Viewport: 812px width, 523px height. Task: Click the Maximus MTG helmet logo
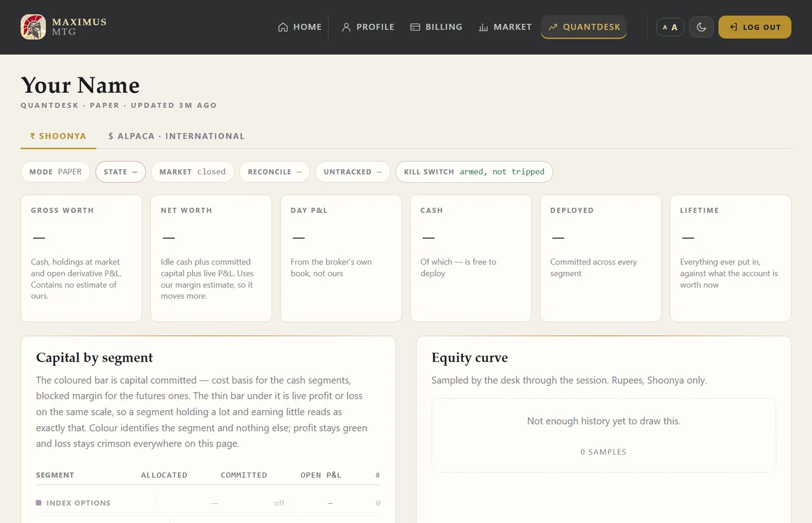(33, 27)
